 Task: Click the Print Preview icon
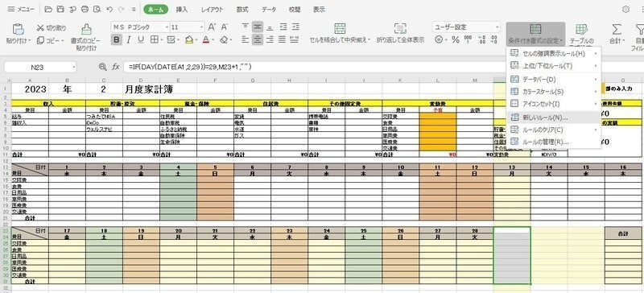point(97,9)
